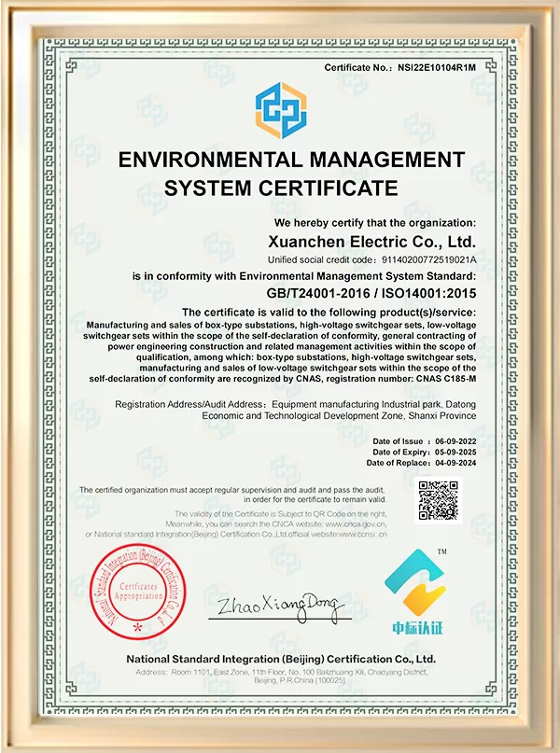Click the 'certified organization must accept regular supervision' line
This screenshot has height=753, width=560.
click(232, 490)
